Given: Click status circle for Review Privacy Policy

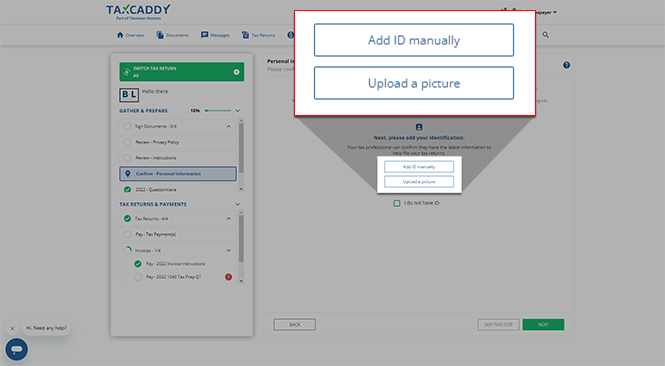Looking at the screenshot, I should click(x=127, y=142).
